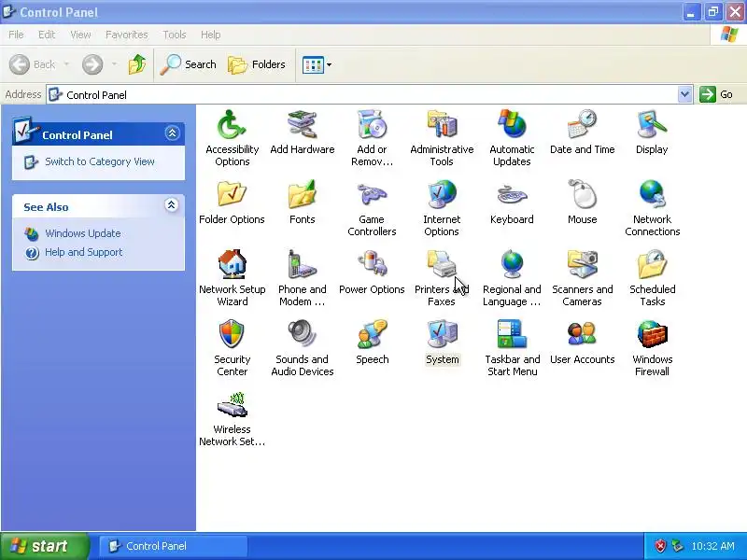Viewport: 747px width, 560px height.
Task: Click the Back toolbar button
Action: tap(33, 64)
